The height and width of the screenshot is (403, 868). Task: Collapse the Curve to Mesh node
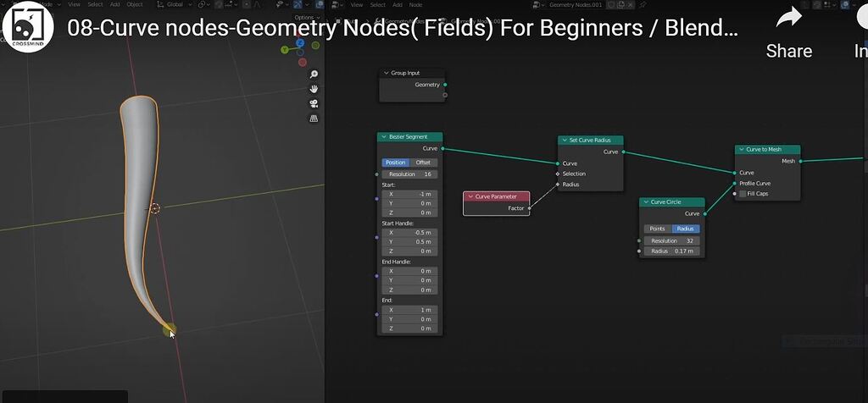[741, 149]
